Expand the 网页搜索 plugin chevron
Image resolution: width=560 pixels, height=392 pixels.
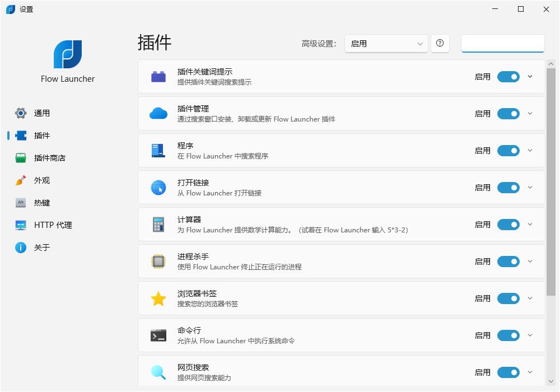pos(530,372)
